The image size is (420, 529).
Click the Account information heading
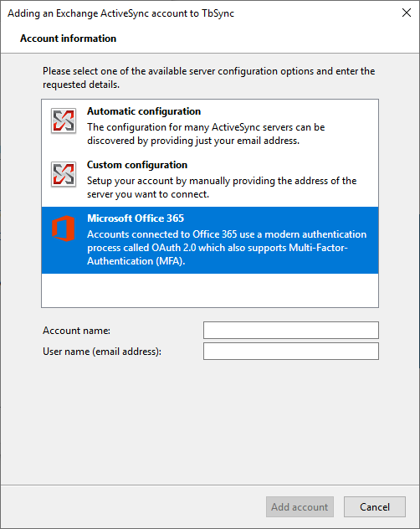click(x=68, y=39)
